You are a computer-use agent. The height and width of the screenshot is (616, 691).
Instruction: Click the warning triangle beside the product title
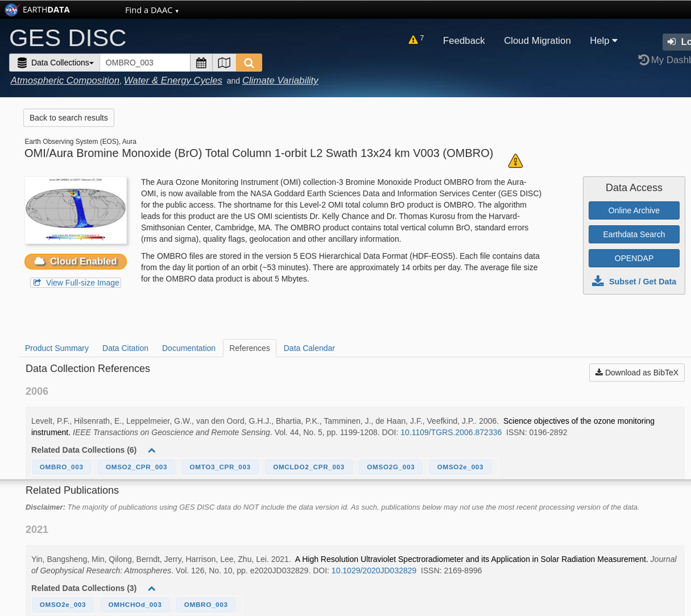[516, 160]
